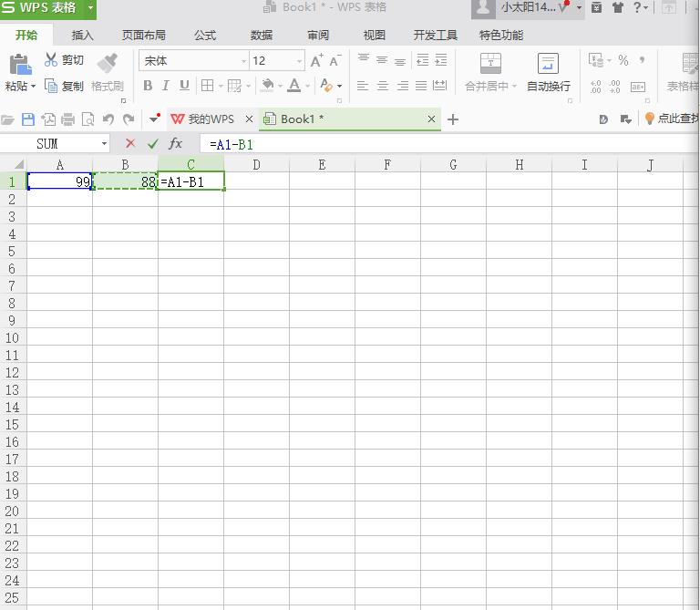Close the Book1 document tab
The height and width of the screenshot is (610, 700).
[x=431, y=119]
